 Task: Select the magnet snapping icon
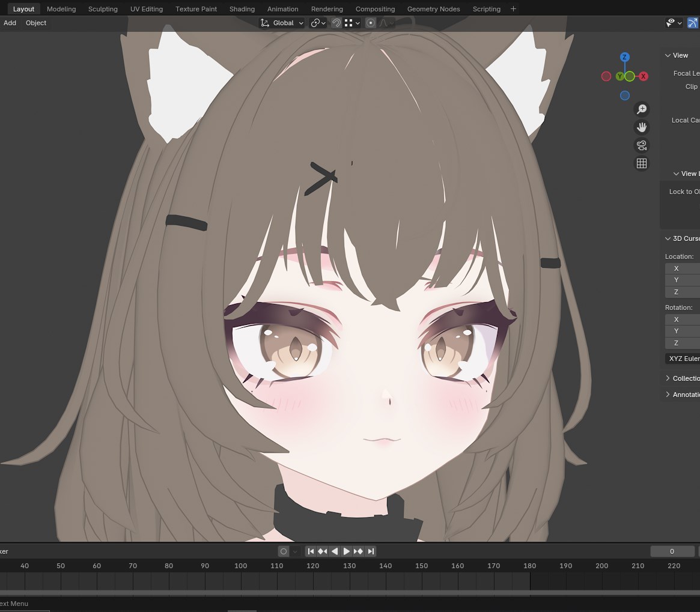click(336, 23)
